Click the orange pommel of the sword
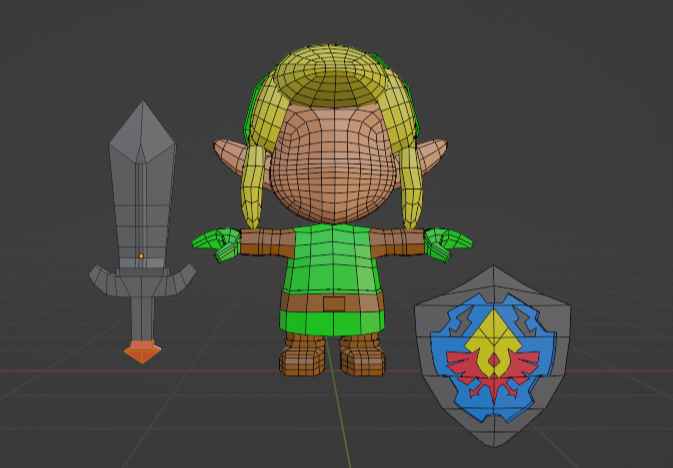673x468 pixels. [142, 352]
